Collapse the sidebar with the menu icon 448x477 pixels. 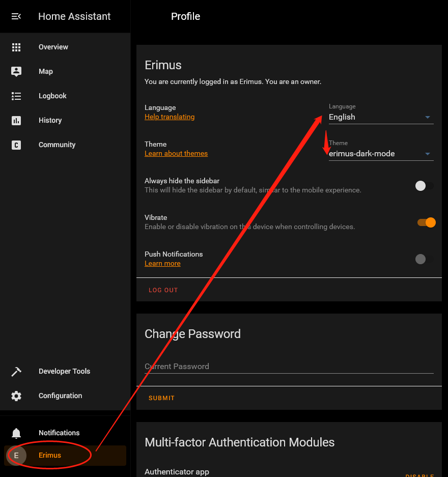pos(16,16)
